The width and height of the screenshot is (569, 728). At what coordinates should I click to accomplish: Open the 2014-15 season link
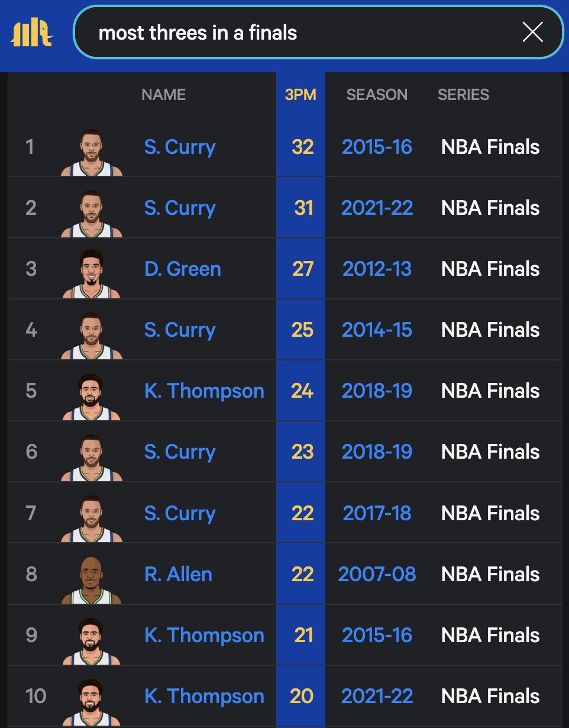(377, 330)
